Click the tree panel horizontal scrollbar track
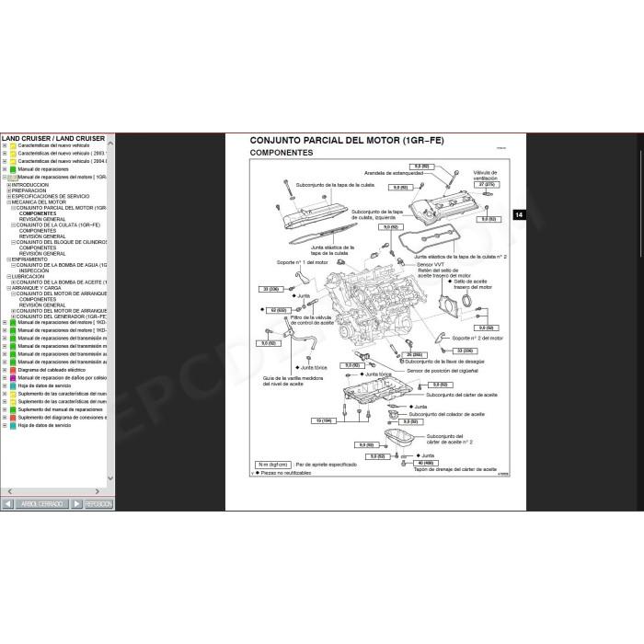This screenshot has height=644, width=644. click(x=53, y=491)
